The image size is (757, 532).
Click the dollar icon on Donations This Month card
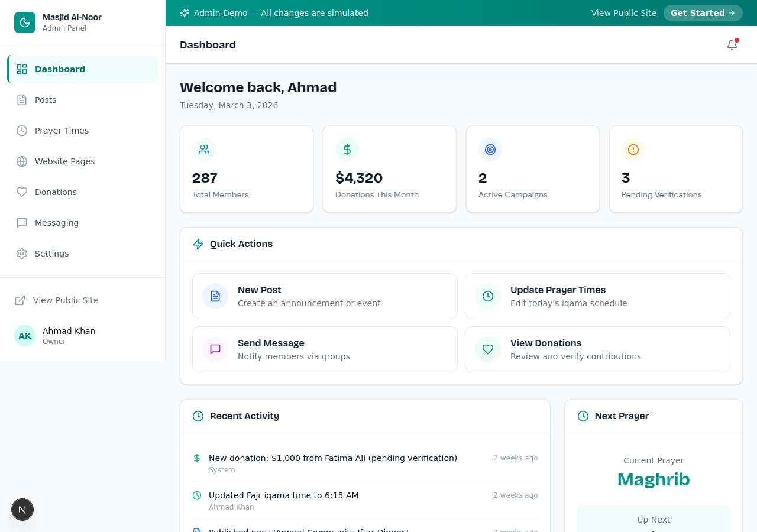(x=347, y=150)
